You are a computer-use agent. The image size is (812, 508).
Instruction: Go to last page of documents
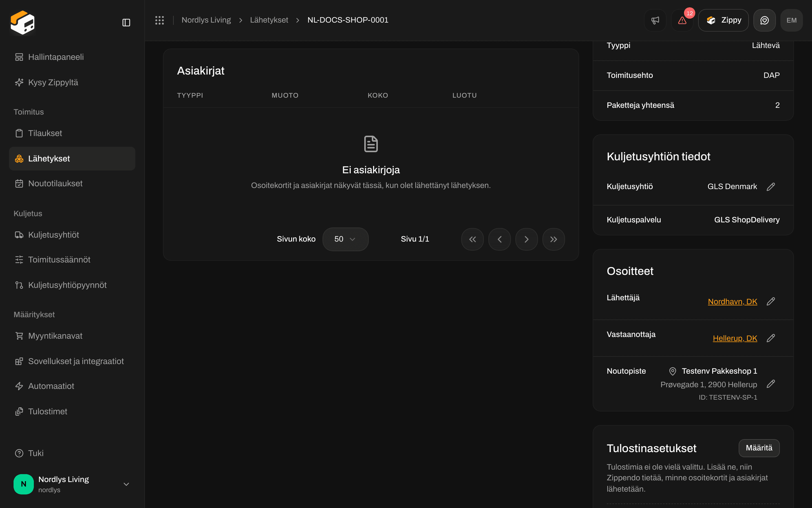[x=554, y=239]
